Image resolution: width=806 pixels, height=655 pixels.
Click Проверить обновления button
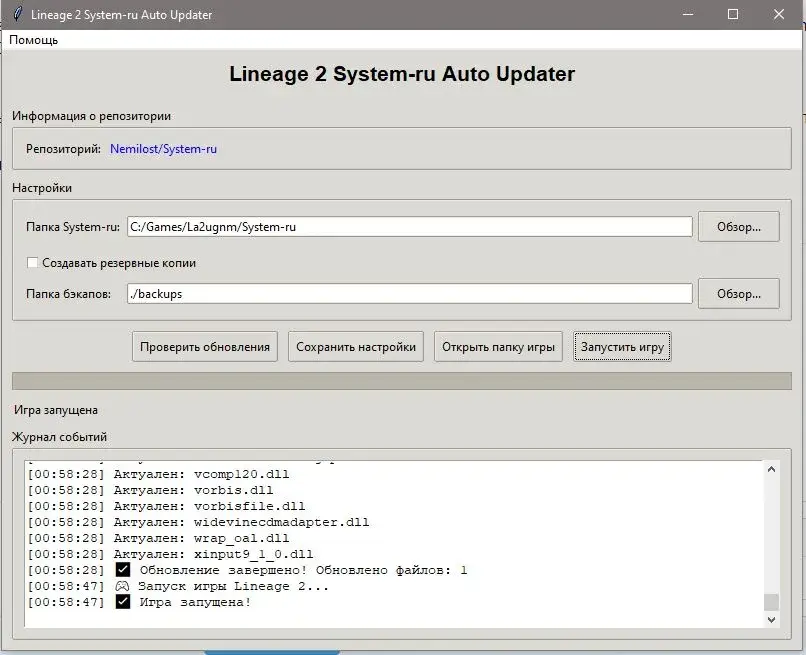coord(205,347)
